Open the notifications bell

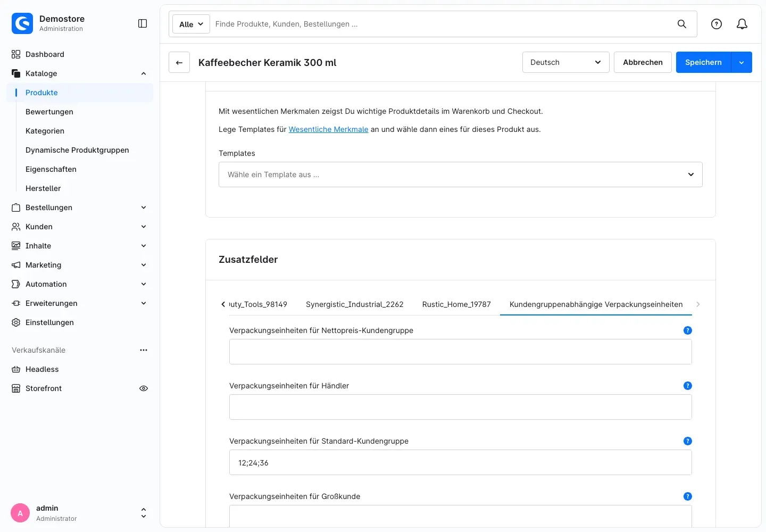click(742, 24)
